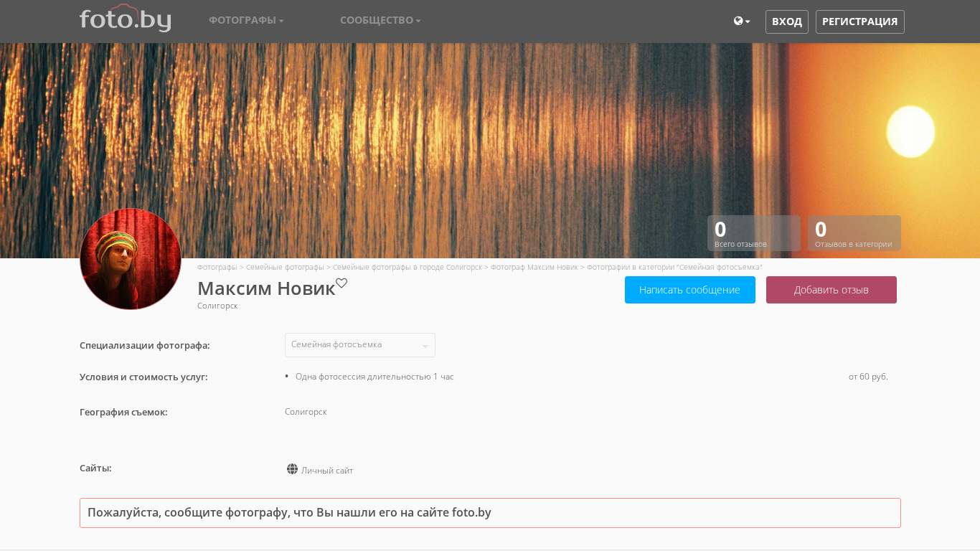Image resolution: width=980 pixels, height=551 pixels.
Task: Click the Сайты label
Action: tap(95, 468)
